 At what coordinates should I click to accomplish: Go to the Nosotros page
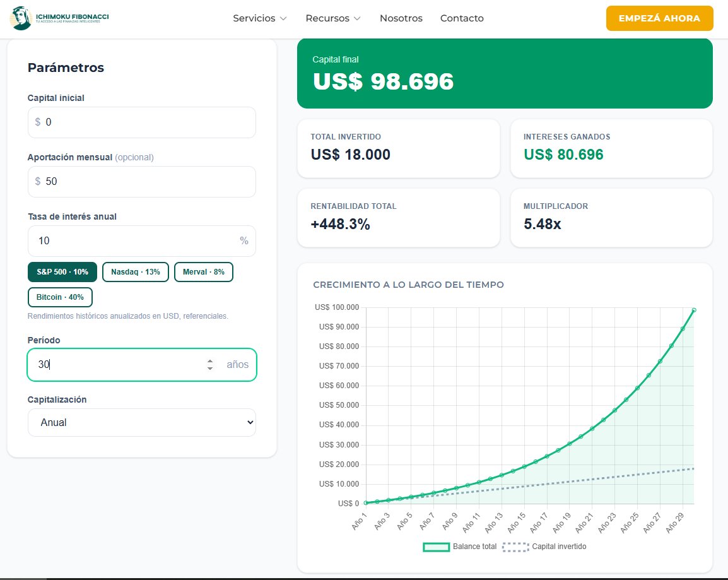point(401,18)
